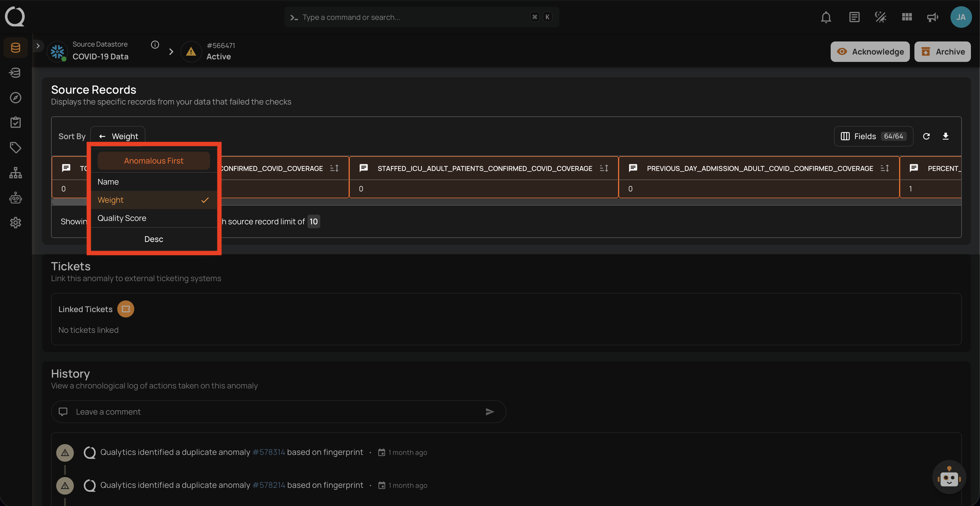
Task: Toggle Anomalous First sorting
Action: tap(154, 160)
